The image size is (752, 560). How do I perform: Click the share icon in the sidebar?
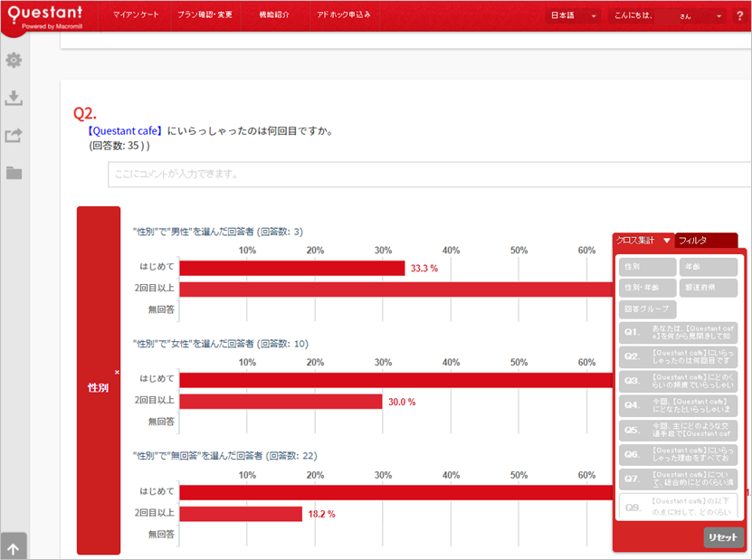point(14,135)
